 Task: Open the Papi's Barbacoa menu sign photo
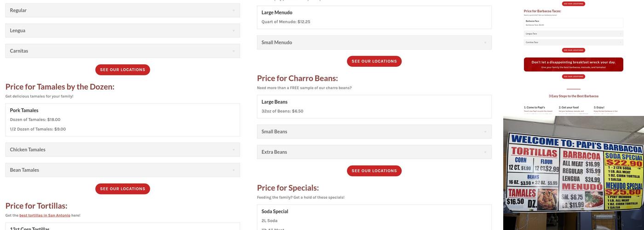(x=574, y=173)
